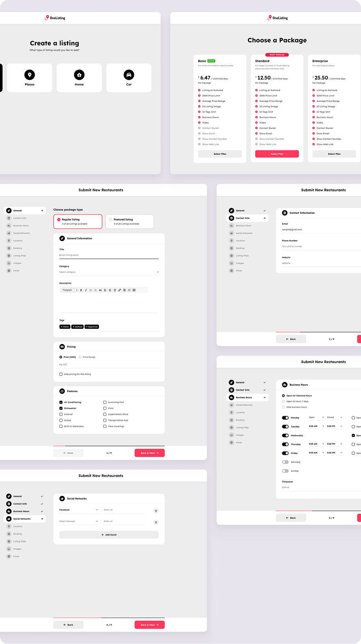The image size is (361, 644).
Task: Choose the Places listing type icon
Action: coord(30,75)
